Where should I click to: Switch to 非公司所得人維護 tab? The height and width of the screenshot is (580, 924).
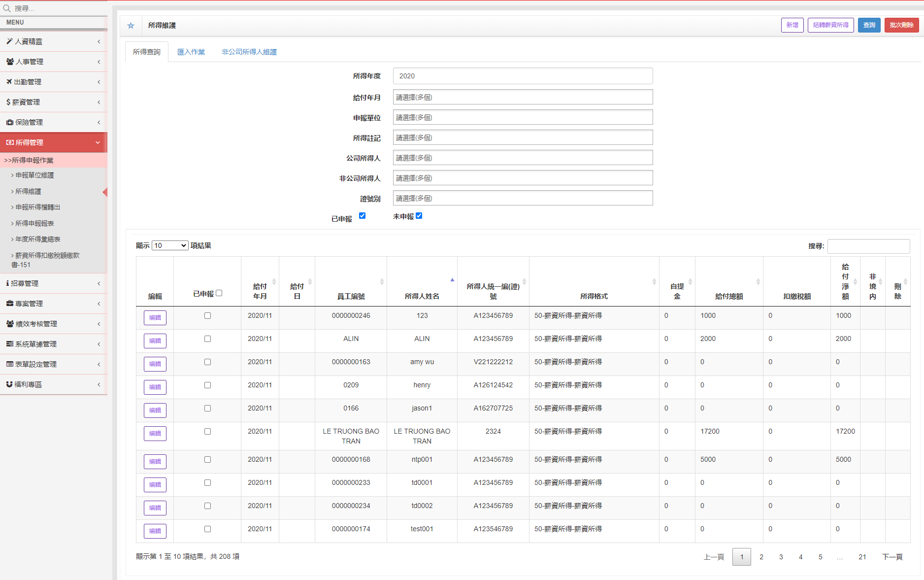249,52
